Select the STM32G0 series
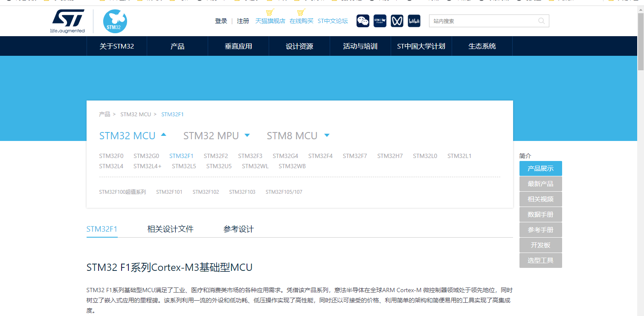 [x=146, y=156]
